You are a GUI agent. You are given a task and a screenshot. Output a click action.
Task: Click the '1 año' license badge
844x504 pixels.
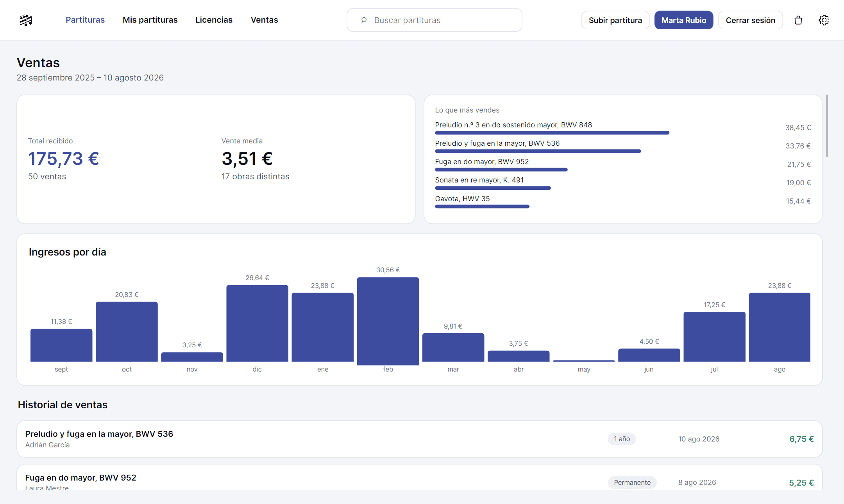pos(622,439)
